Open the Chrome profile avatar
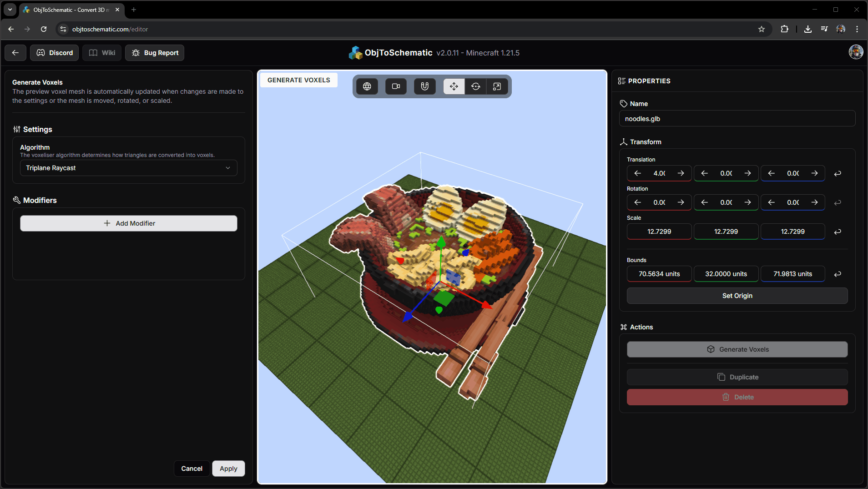868x489 pixels. tap(841, 29)
